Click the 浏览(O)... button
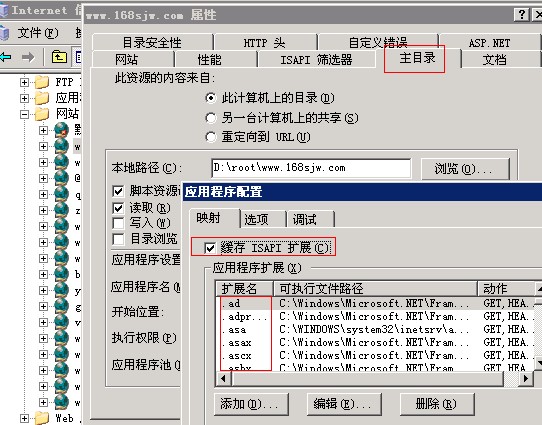This screenshot has width=542, height=425. [465, 169]
